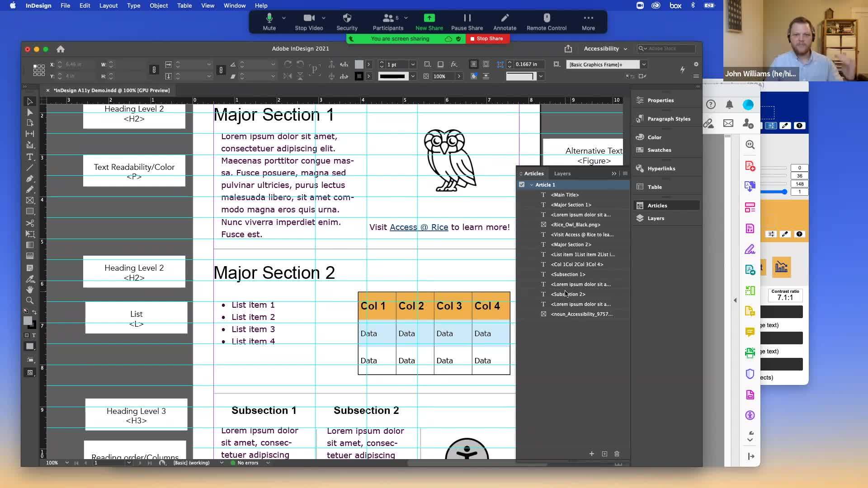Viewport: 868px width, 488px height.
Task: Click the Zoom Security shield icon
Action: click(x=347, y=18)
